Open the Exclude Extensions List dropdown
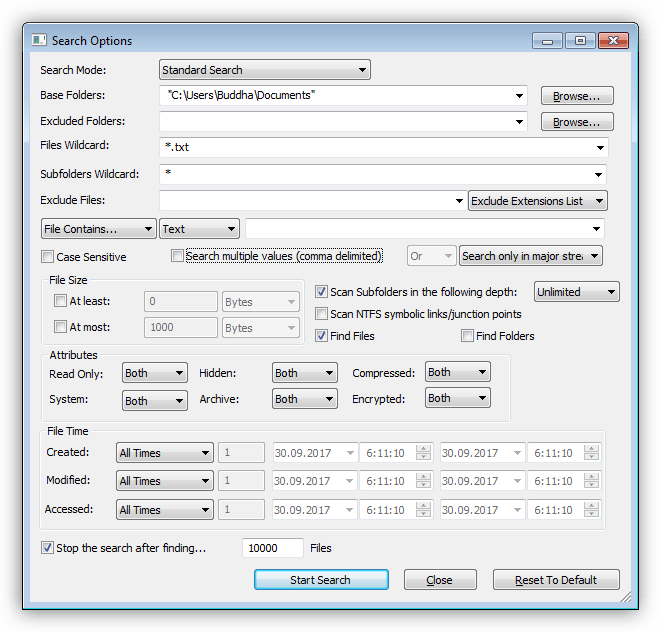Viewport: 661px width, 632px height. (537, 201)
